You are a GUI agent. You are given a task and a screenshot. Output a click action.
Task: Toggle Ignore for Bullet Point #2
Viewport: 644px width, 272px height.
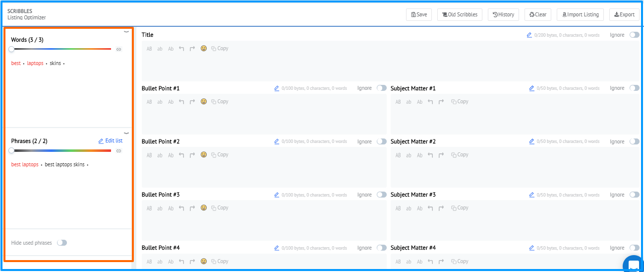click(x=382, y=141)
